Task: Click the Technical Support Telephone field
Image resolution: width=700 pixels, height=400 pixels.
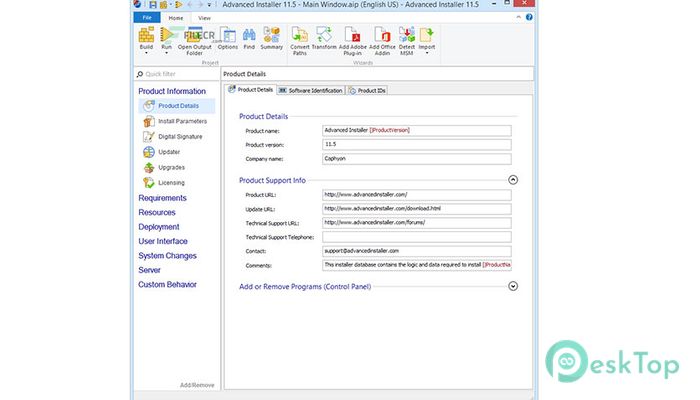Action: pyautogui.click(x=417, y=237)
